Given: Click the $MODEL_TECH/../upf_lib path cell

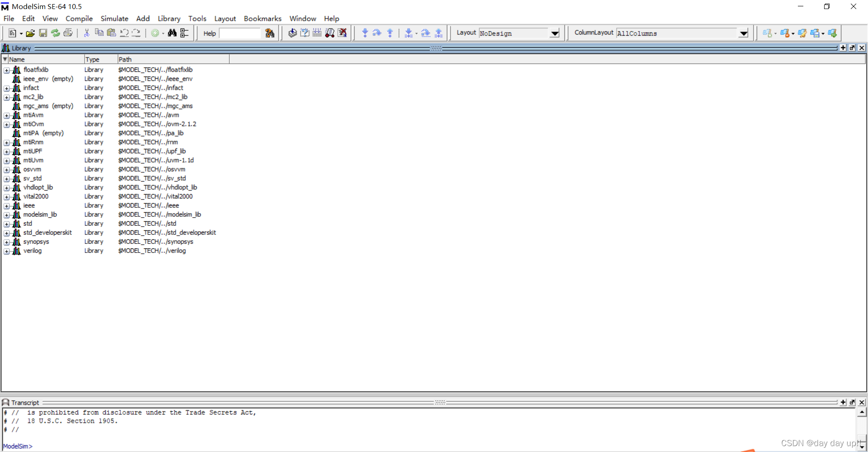Looking at the screenshot, I should pyautogui.click(x=152, y=151).
